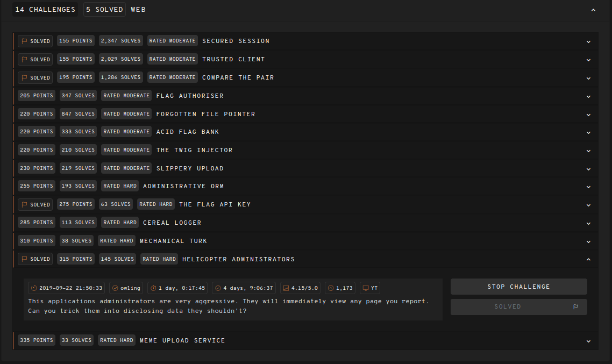This screenshot has height=364, width=612.
Task: Click the SOLVED button under Stop Challenge
Action: click(518, 306)
